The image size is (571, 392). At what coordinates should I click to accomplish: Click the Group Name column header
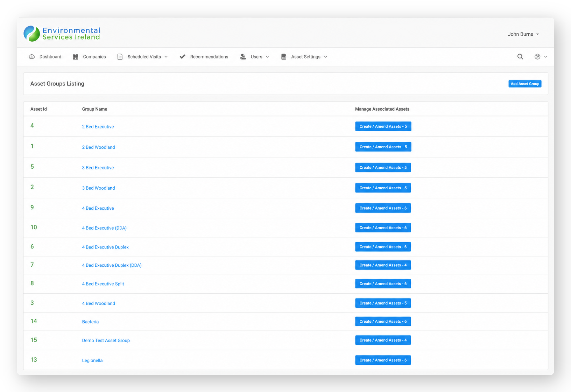[x=94, y=109]
